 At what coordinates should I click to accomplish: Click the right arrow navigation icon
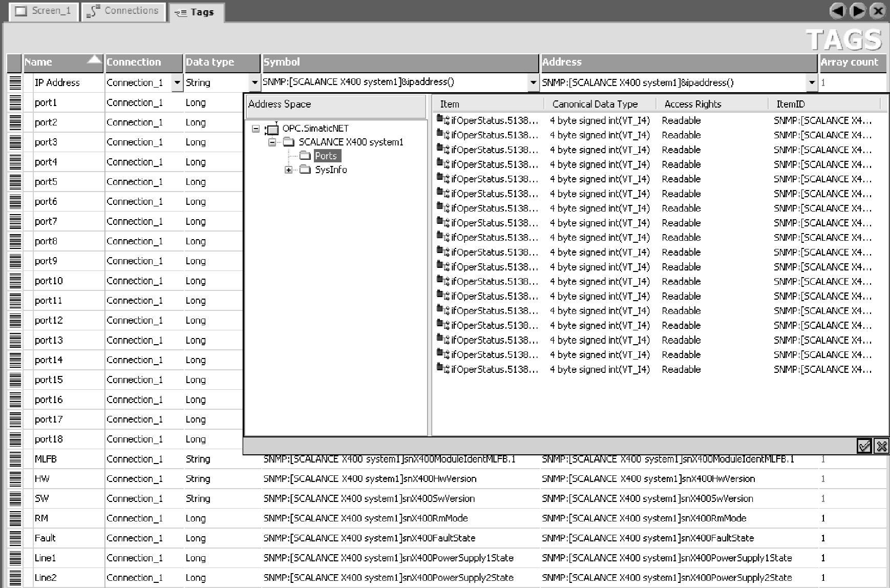click(858, 11)
